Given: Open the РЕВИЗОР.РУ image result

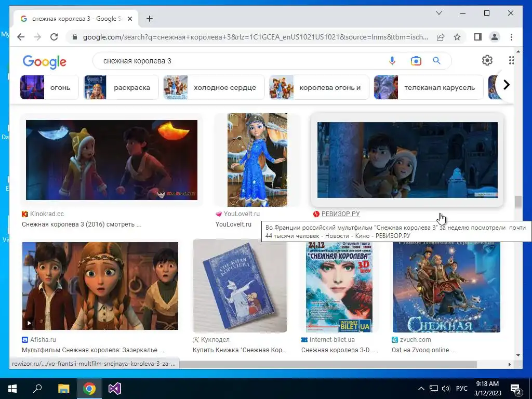Looking at the screenshot, I should (407, 160).
